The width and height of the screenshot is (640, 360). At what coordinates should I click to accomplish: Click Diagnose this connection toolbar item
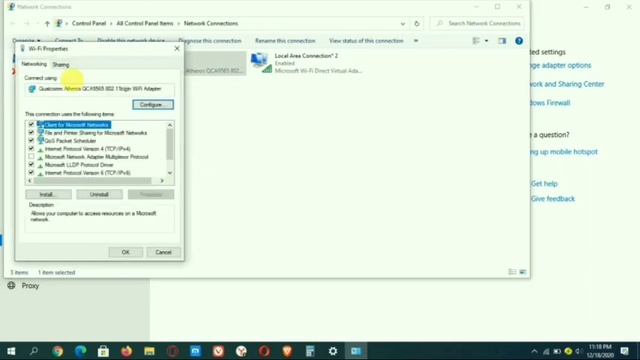(x=210, y=41)
